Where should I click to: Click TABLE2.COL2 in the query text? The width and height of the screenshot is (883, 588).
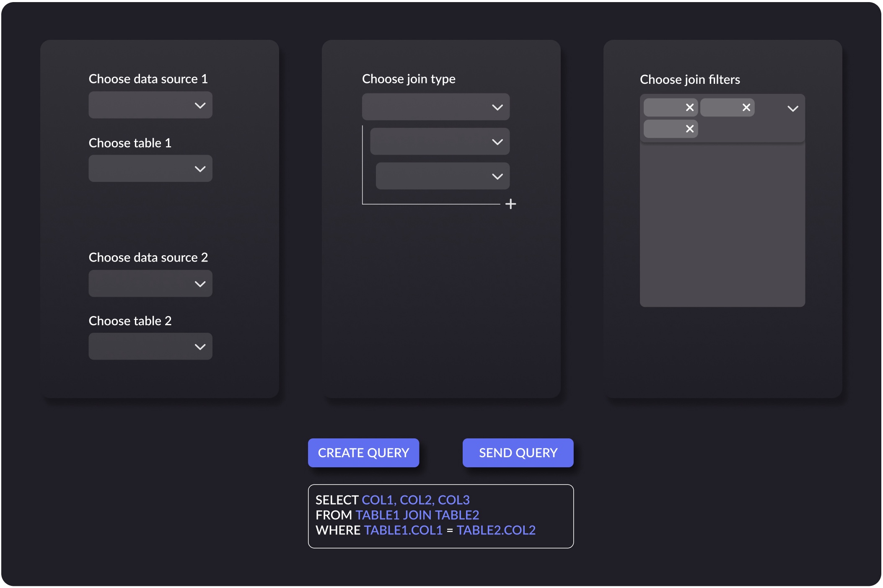[x=496, y=530]
